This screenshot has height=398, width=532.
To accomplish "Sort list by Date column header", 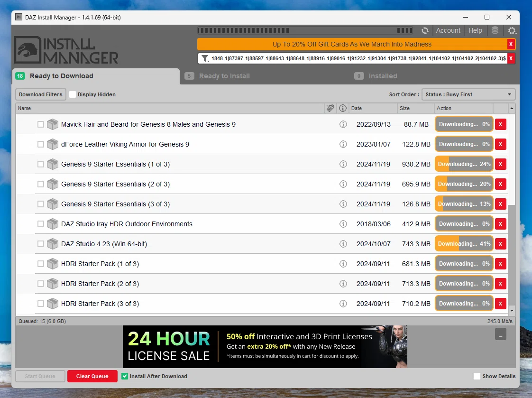I will click(373, 108).
